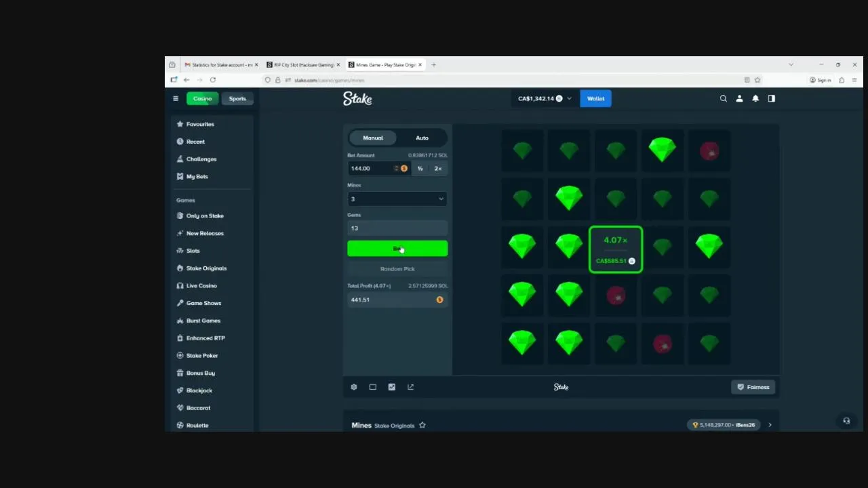Switch to Manual betting mode
The height and width of the screenshot is (488, 868).
point(373,138)
